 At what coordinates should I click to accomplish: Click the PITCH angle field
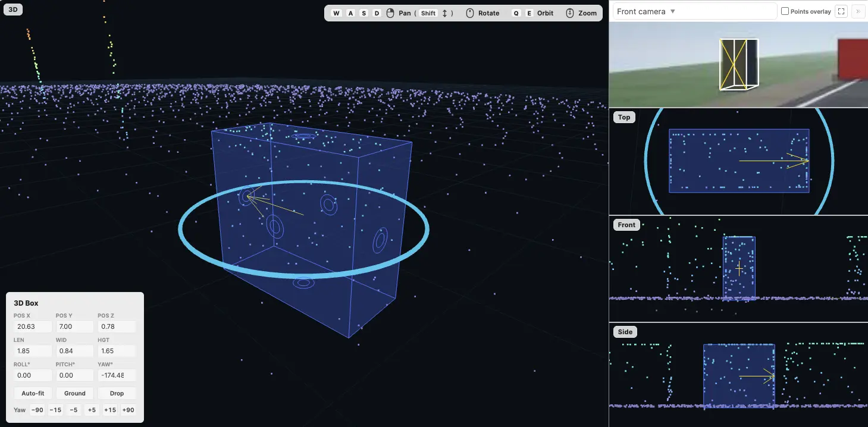click(74, 375)
